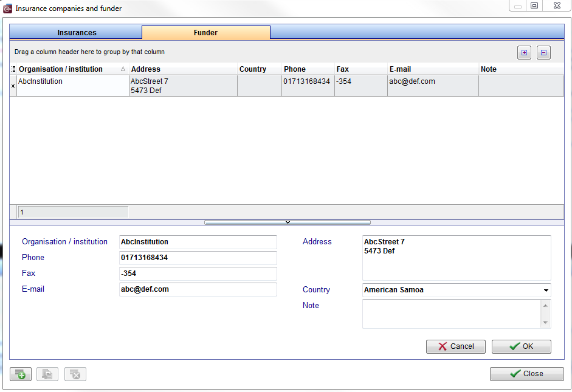Image resolution: width=572 pixels, height=392 pixels.
Task: Click the Note column header
Action: pyautogui.click(x=521, y=69)
